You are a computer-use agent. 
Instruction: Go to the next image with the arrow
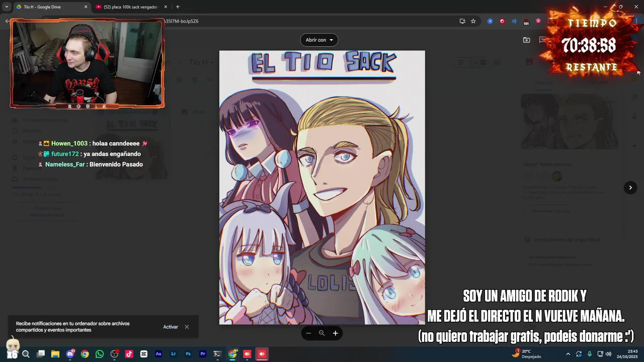630,188
